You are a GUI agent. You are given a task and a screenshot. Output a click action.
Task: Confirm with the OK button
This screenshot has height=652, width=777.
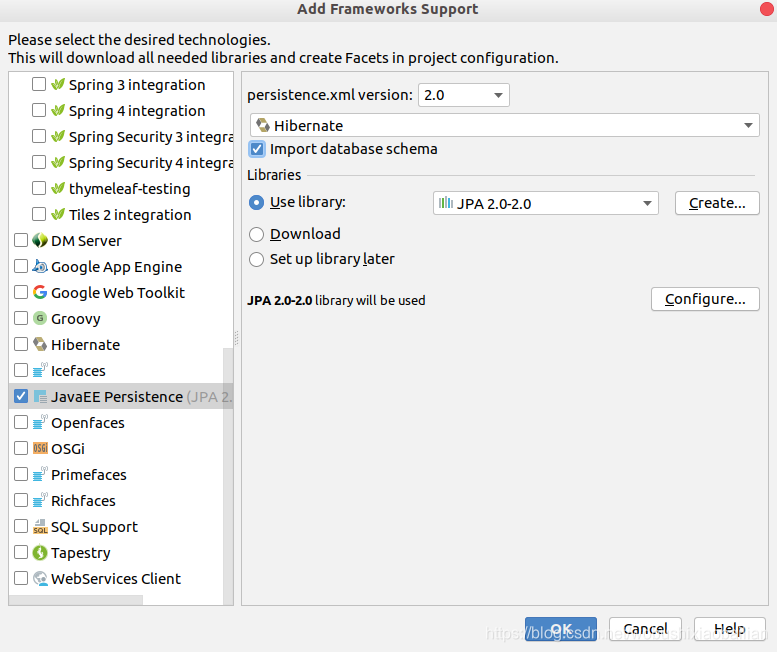point(561,629)
